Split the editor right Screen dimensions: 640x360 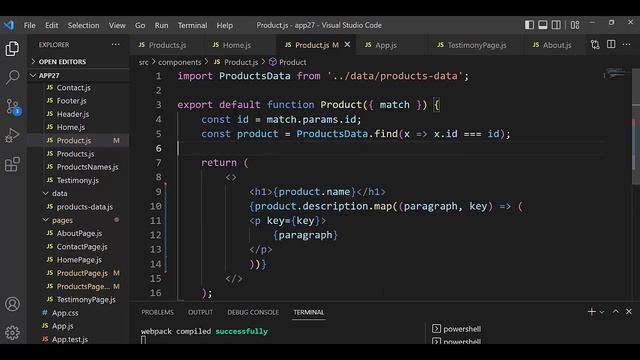611,44
